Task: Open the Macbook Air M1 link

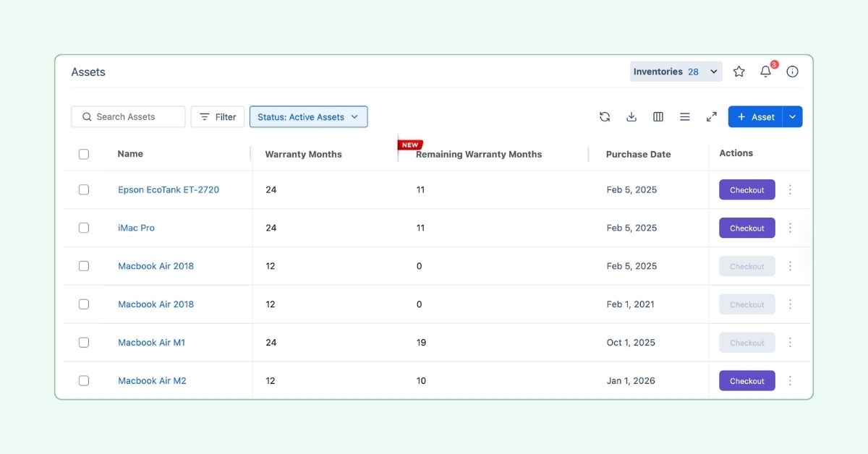Action: [x=151, y=343]
